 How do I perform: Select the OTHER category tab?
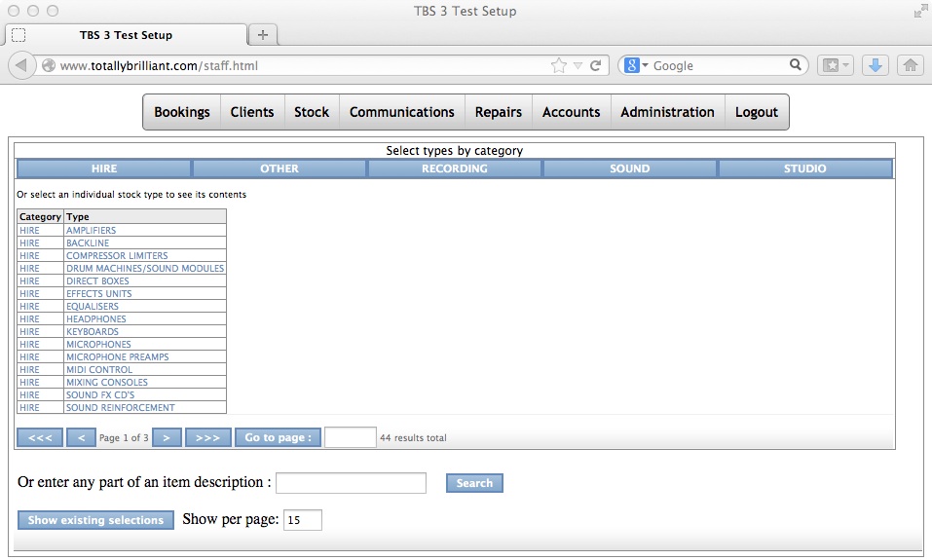point(280,168)
